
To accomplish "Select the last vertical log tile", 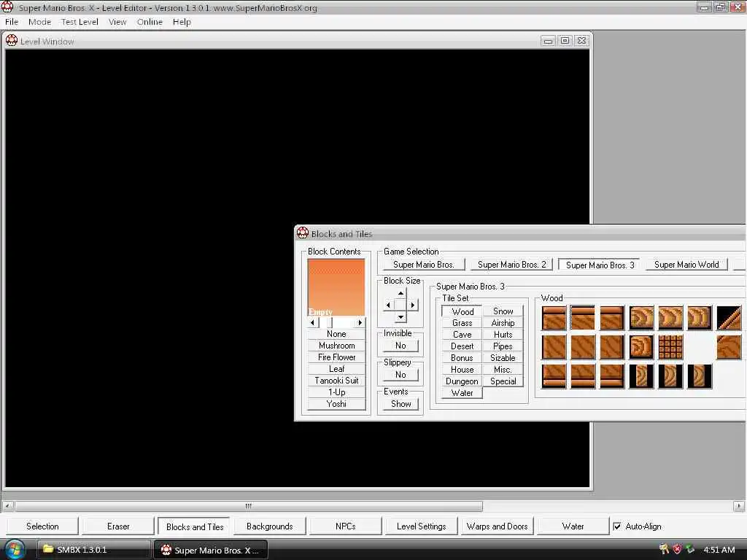I will [x=700, y=376].
